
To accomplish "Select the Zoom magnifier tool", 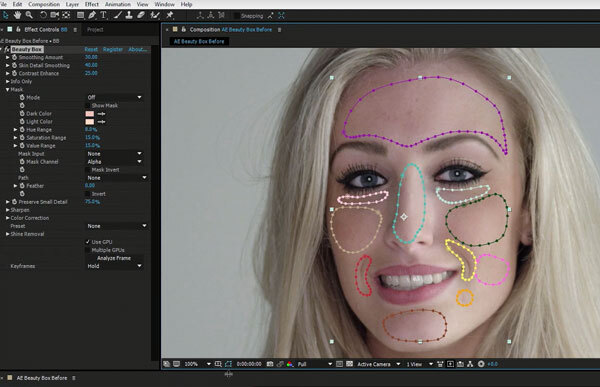I will pyautogui.click(x=29, y=15).
